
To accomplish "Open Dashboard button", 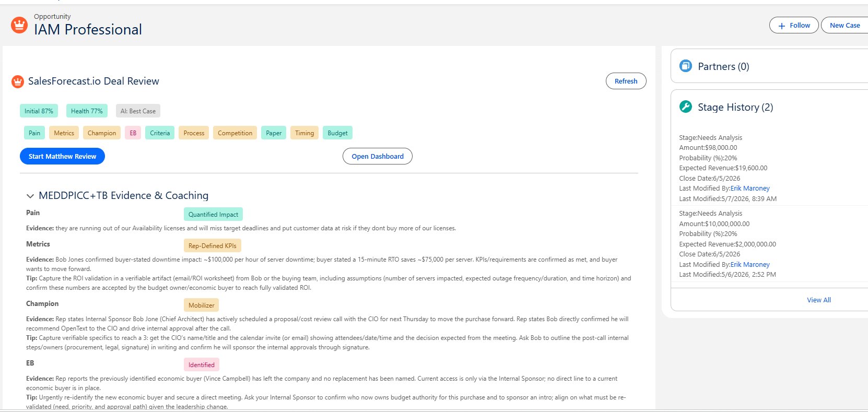I will click(x=378, y=156).
